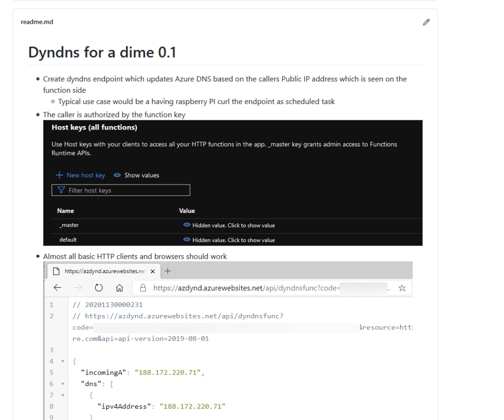Focus the address bar URL
Viewport: 504px width, 420px height.
[246, 288]
